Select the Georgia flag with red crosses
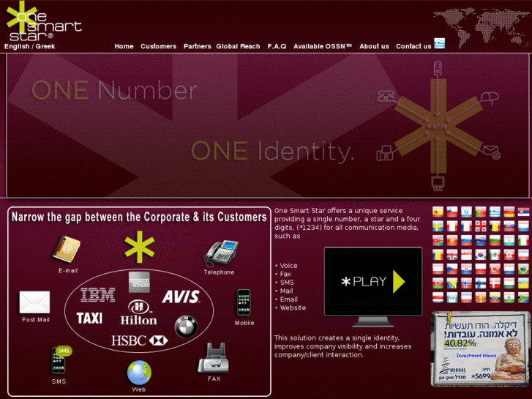This screenshot has height=399, width=532. click(481, 226)
